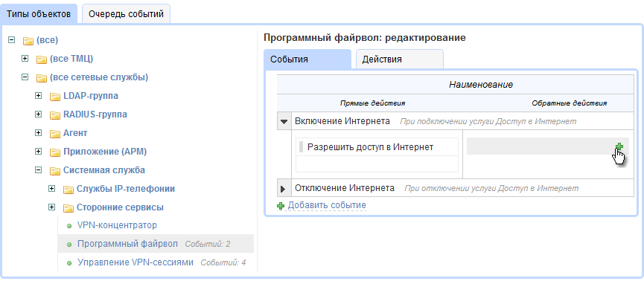Screen dimensions: 644x281
Task: Select the VPN-концентратор tree item
Action: [x=117, y=225]
